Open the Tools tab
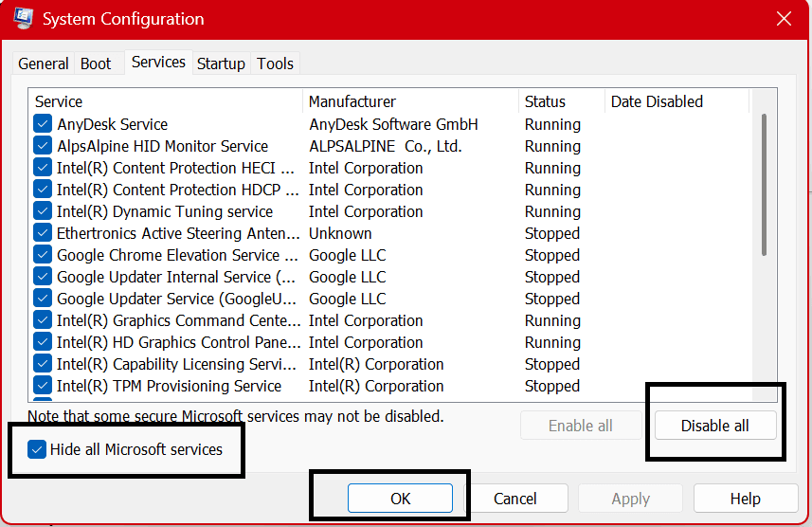The height and width of the screenshot is (527, 812). tap(275, 64)
